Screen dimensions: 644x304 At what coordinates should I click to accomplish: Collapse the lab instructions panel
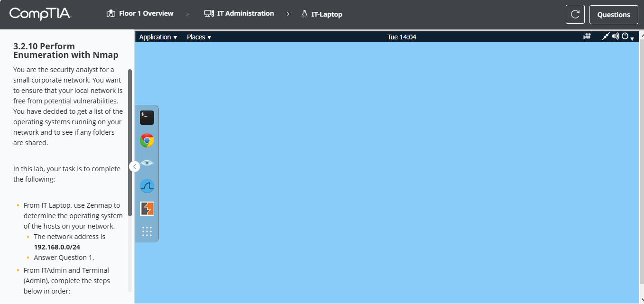pos(135,166)
